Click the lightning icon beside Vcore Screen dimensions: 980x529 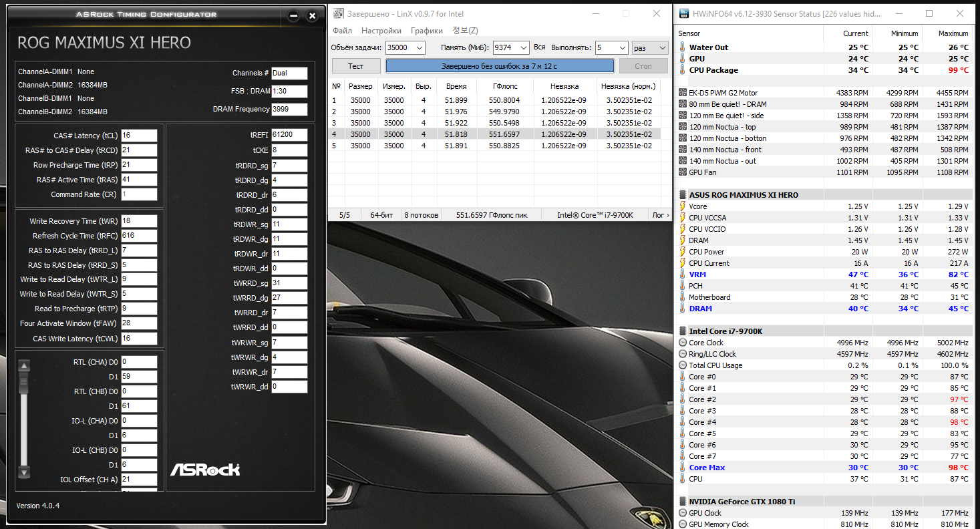[682, 206]
